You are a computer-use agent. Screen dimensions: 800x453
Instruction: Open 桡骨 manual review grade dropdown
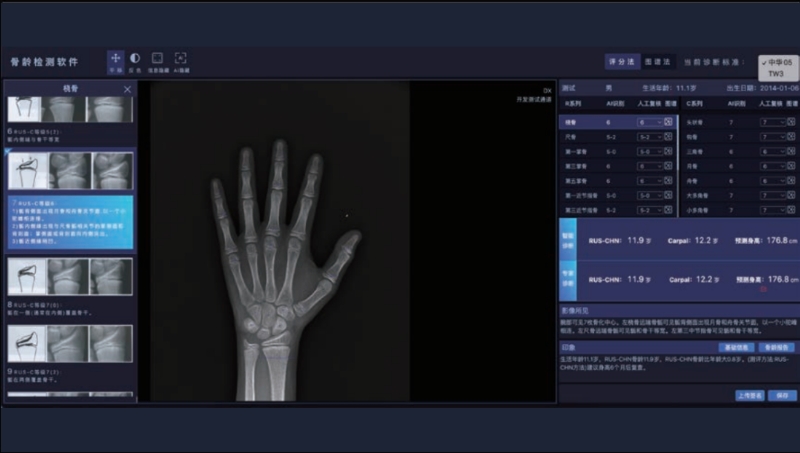[649, 122]
